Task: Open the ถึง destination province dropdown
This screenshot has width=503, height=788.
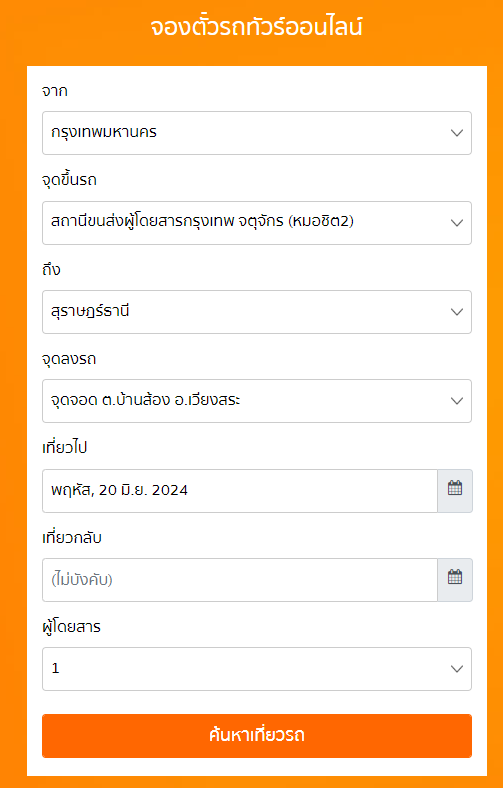Action: pos(257,312)
